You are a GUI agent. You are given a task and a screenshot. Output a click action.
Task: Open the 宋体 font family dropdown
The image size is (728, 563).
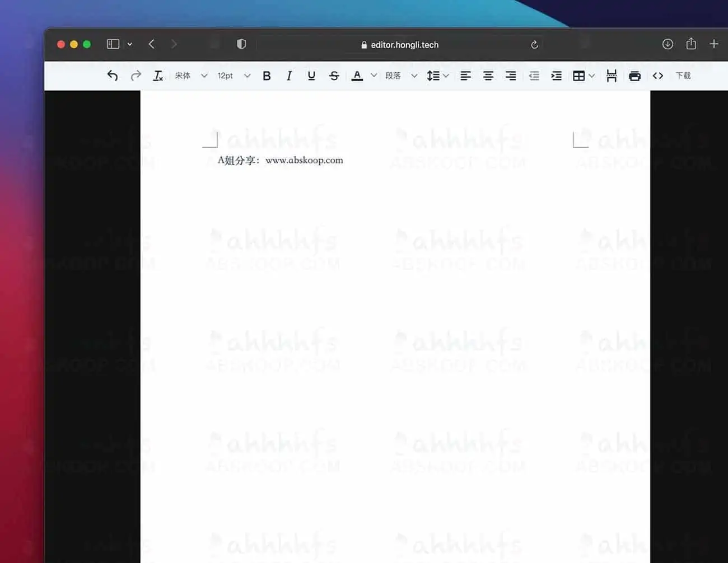[x=191, y=76]
